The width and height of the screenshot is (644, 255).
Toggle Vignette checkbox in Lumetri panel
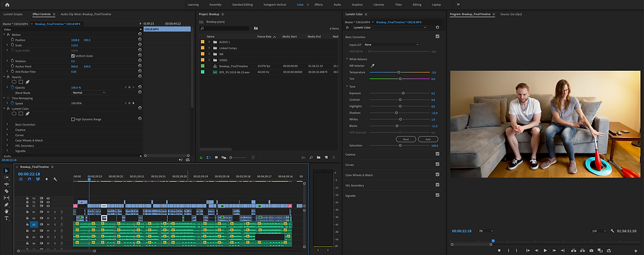tap(437, 195)
